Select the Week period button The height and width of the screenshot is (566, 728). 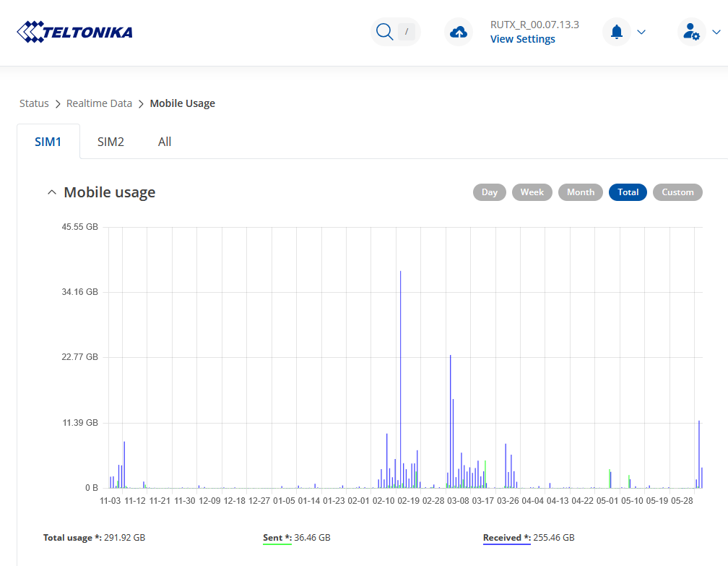(x=532, y=192)
